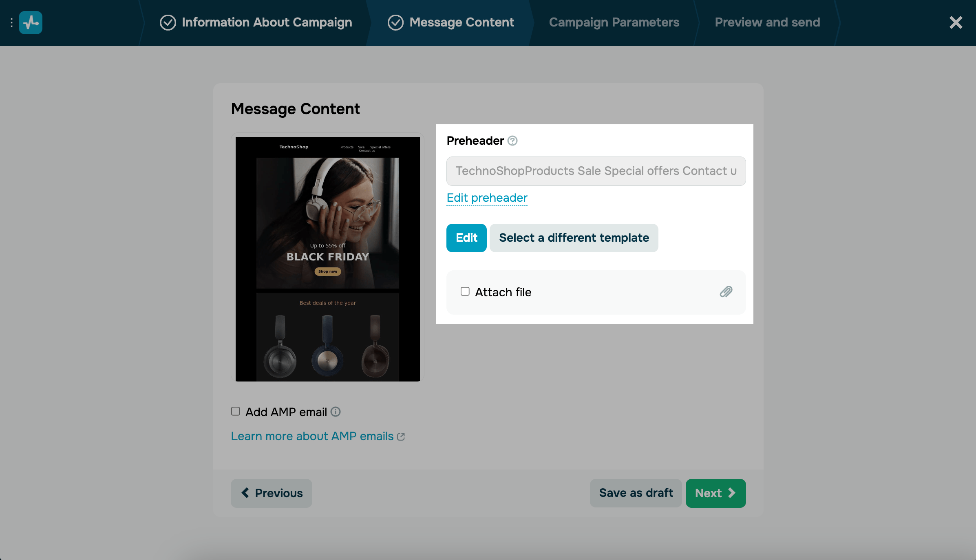Check the Add AMP email checkbox

pos(236,411)
